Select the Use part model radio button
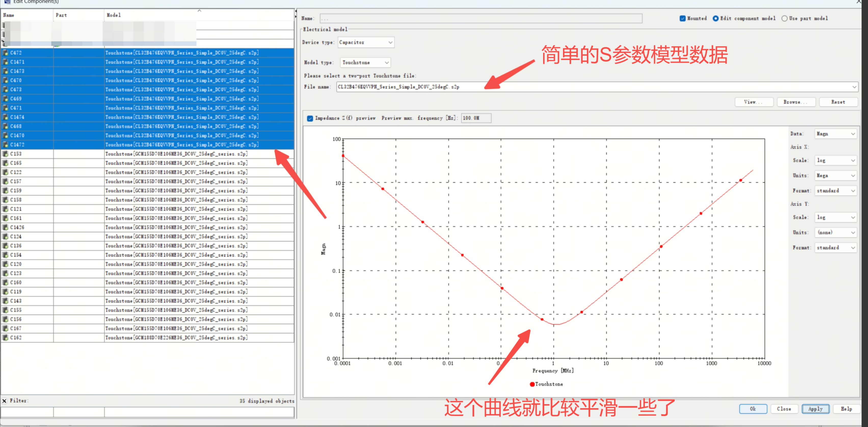868x427 pixels. click(x=784, y=19)
